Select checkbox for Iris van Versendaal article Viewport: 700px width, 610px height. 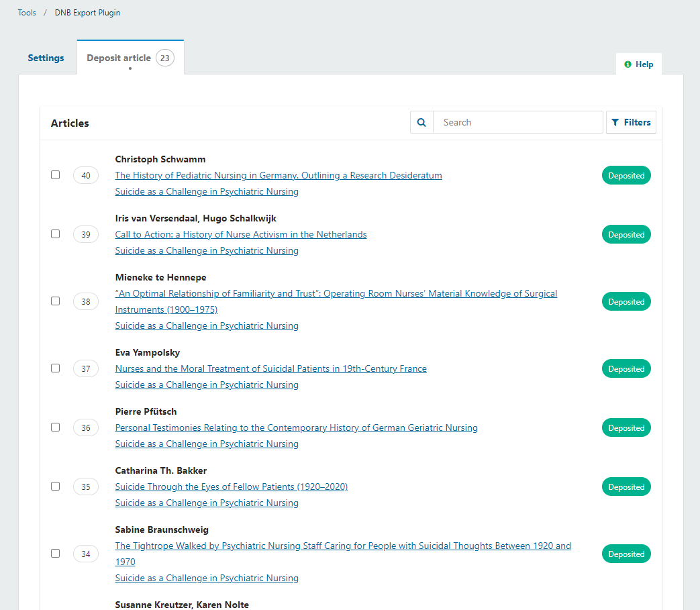(56, 234)
